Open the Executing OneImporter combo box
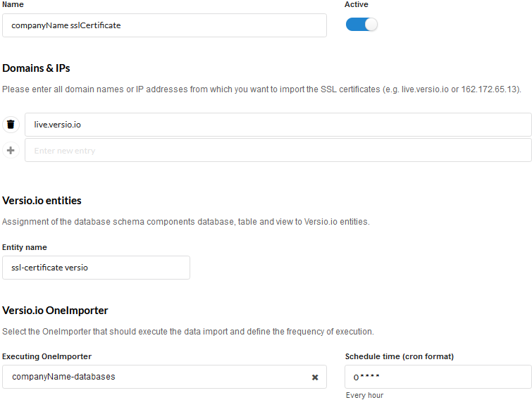532x400 pixels. point(164,377)
